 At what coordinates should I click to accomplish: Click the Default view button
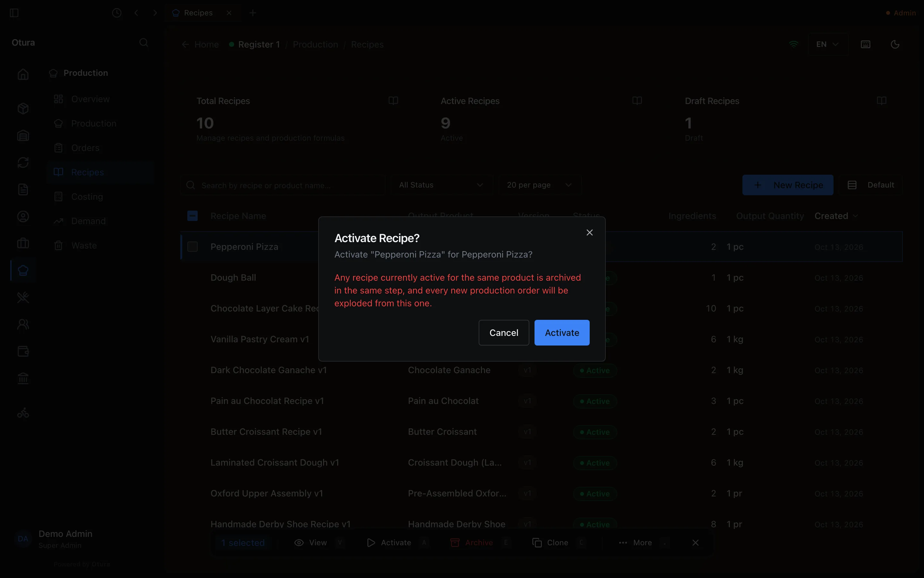click(870, 185)
